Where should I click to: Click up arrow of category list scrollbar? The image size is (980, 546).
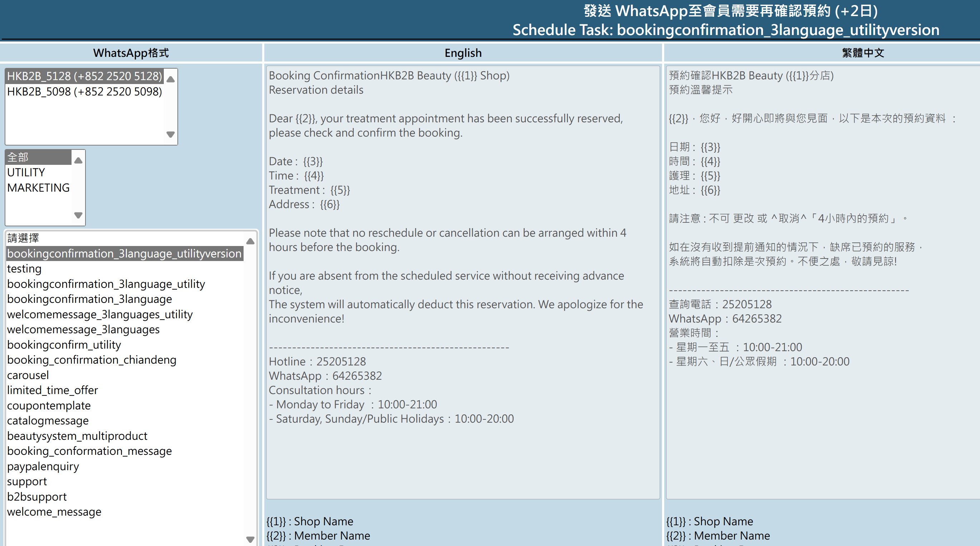click(78, 161)
